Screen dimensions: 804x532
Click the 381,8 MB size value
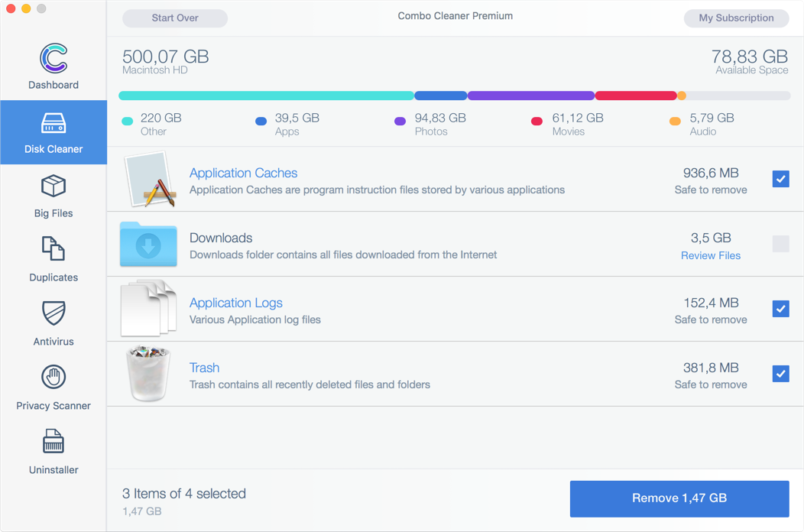[711, 368]
